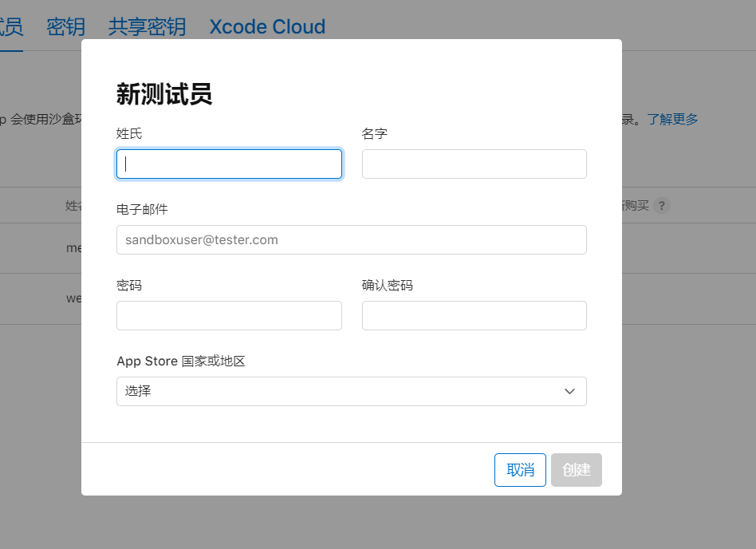
Task: Open the App Store 国家或地区 选择 box
Action: coord(352,391)
